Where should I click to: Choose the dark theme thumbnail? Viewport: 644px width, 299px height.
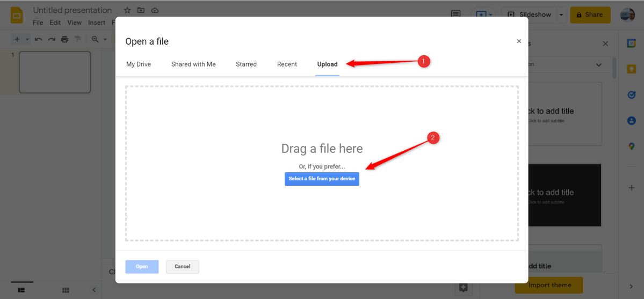pyautogui.click(x=565, y=195)
